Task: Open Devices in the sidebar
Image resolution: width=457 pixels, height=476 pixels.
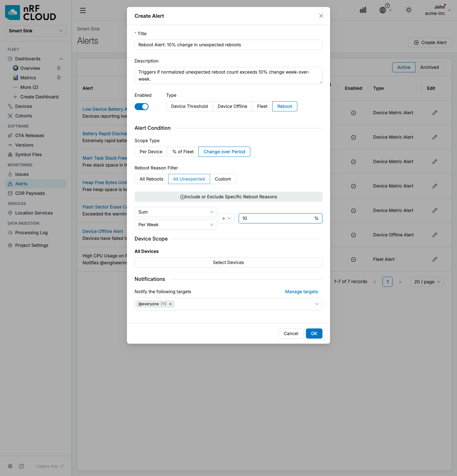Action: 36,106
